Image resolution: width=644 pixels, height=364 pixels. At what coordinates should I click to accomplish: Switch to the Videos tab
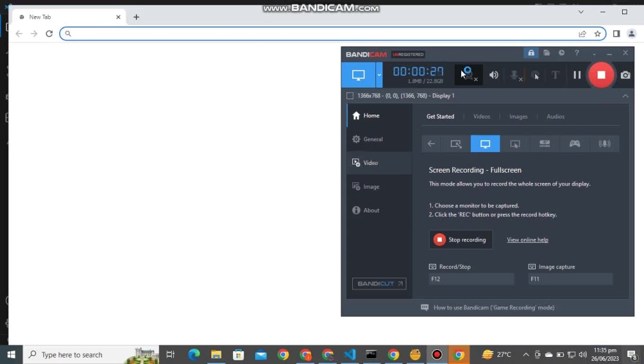tap(481, 117)
